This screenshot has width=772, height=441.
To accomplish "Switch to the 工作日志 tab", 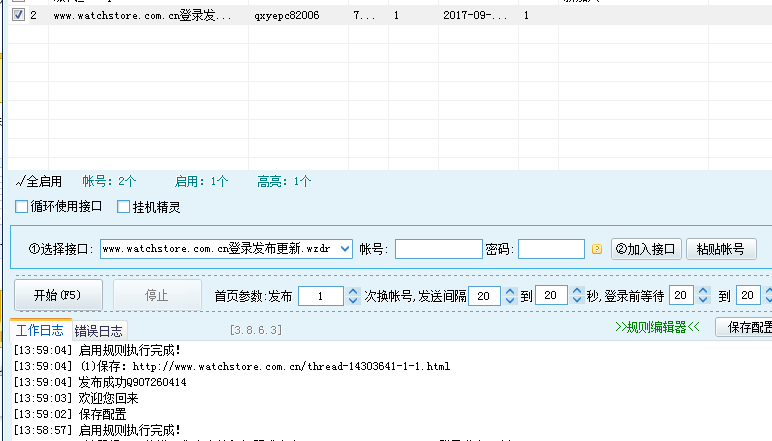I will (x=40, y=330).
